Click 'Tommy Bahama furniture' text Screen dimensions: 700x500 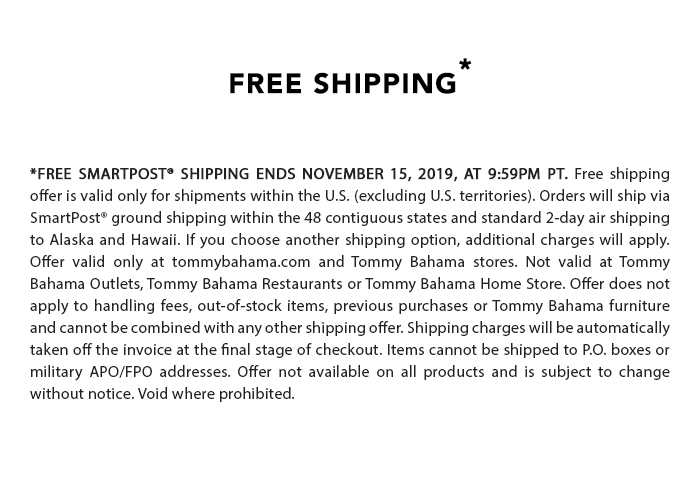(581, 306)
